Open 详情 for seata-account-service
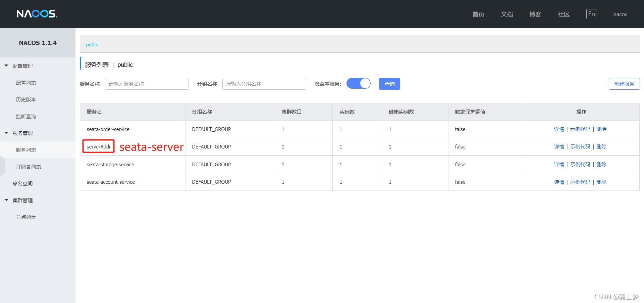 (559, 182)
